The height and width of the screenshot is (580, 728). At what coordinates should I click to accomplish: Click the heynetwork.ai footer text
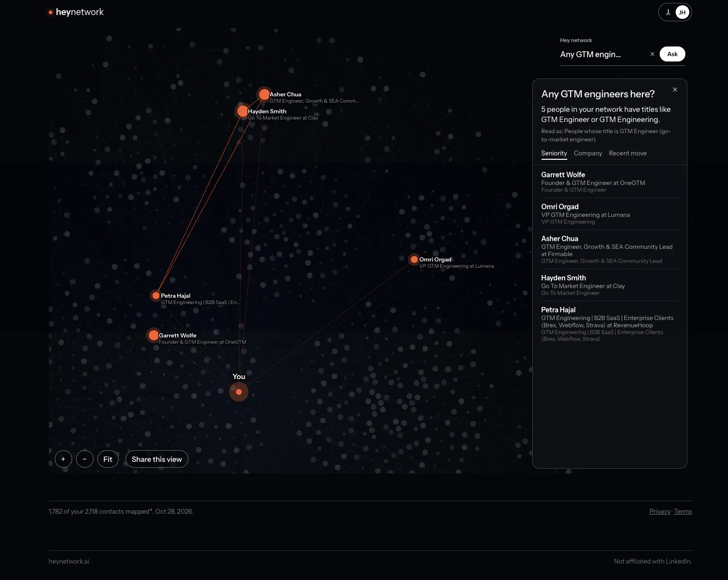tap(69, 562)
